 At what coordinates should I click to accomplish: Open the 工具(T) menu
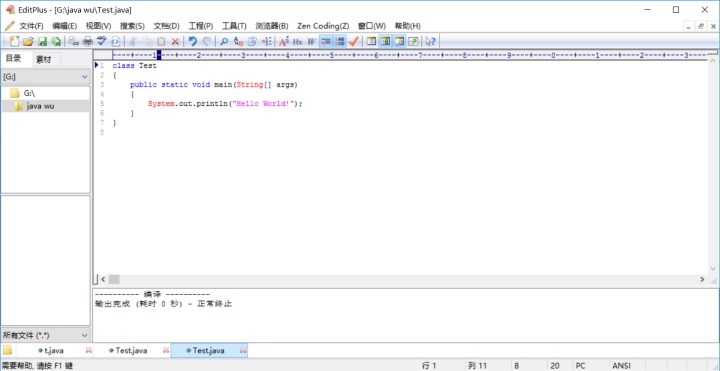tap(234, 26)
